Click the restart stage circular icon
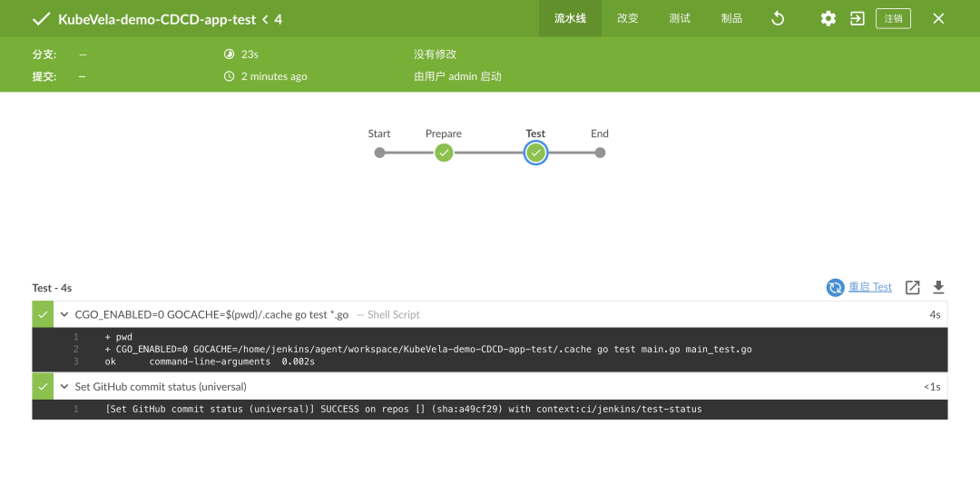 click(835, 287)
